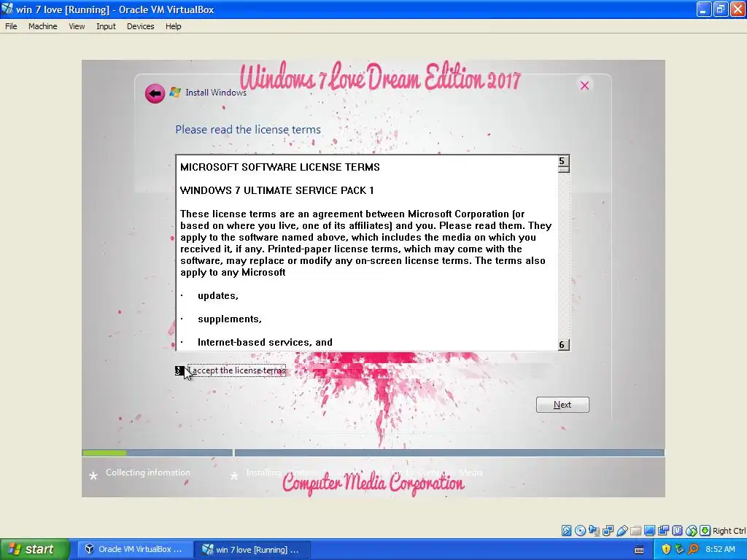Click the hard disk activity status icon
Image resolution: width=747 pixels, height=560 pixels.
pyautogui.click(x=566, y=531)
